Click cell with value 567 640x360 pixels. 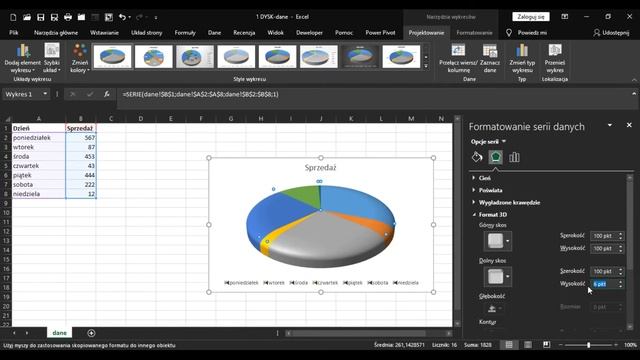[x=80, y=138]
